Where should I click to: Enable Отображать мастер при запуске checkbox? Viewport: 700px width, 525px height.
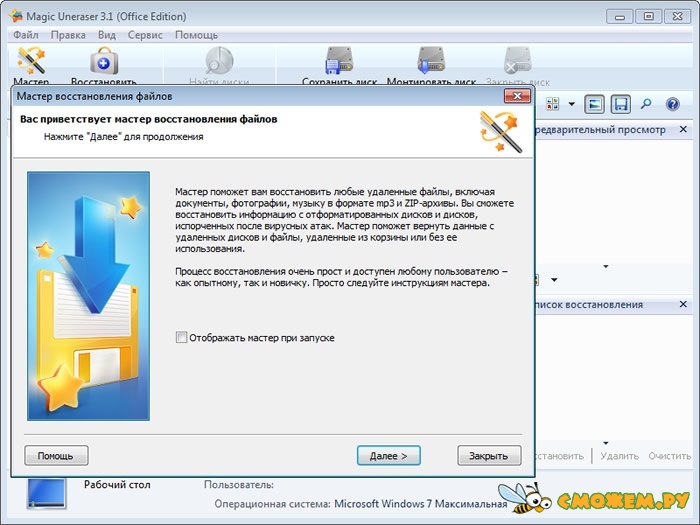[x=181, y=337]
